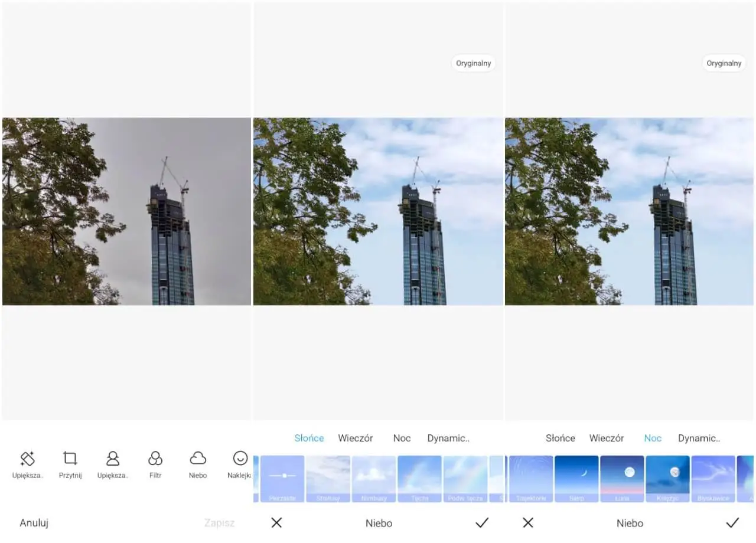Choose the Nimbusy cloud sky thumbnail
756x543 pixels.
tap(374, 478)
